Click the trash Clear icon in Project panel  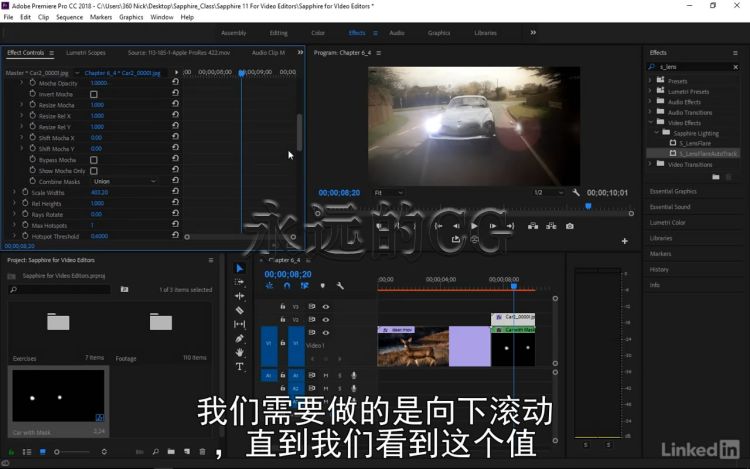[202, 451]
